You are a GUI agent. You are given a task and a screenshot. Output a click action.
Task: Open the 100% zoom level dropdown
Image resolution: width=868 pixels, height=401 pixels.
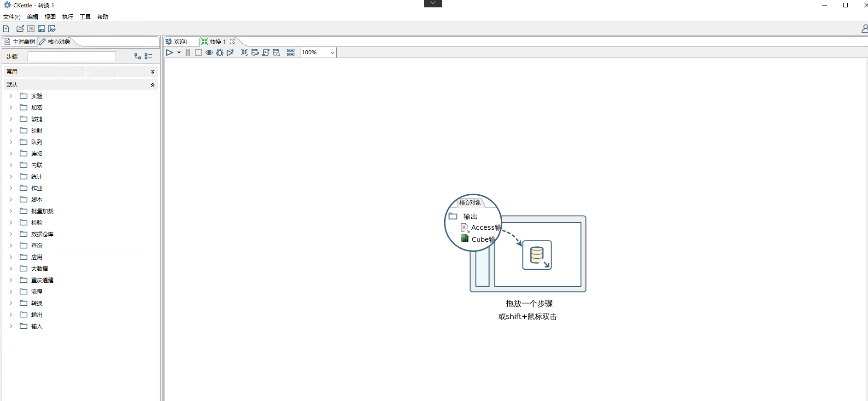point(332,52)
